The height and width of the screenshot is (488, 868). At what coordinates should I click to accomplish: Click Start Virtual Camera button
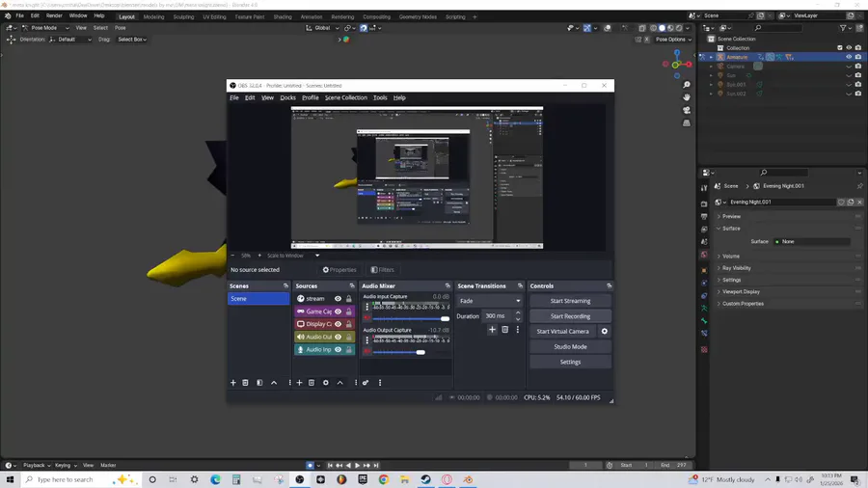click(x=562, y=332)
